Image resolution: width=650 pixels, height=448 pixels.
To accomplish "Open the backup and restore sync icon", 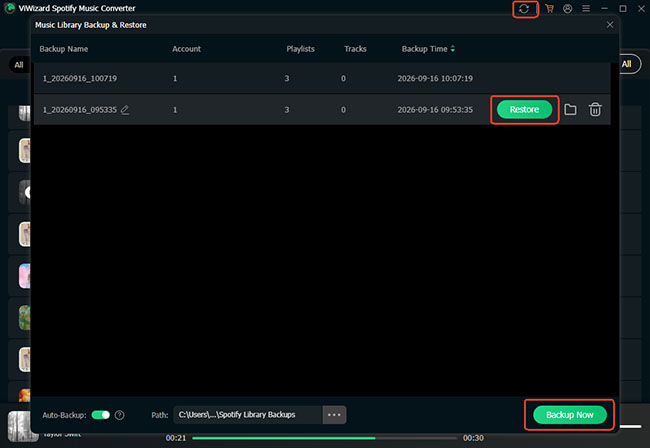I will (524, 9).
